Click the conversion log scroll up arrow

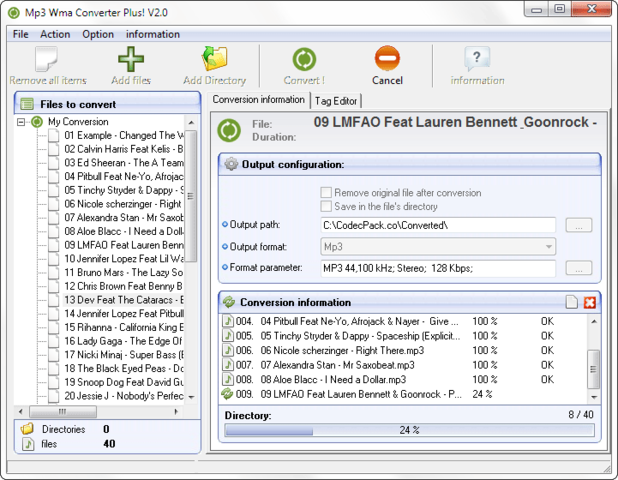click(594, 322)
